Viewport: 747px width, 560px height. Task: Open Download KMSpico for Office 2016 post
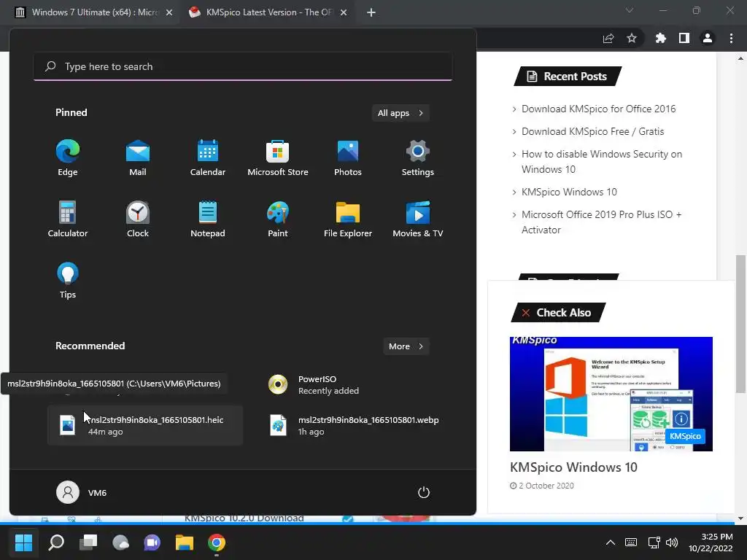(x=598, y=109)
